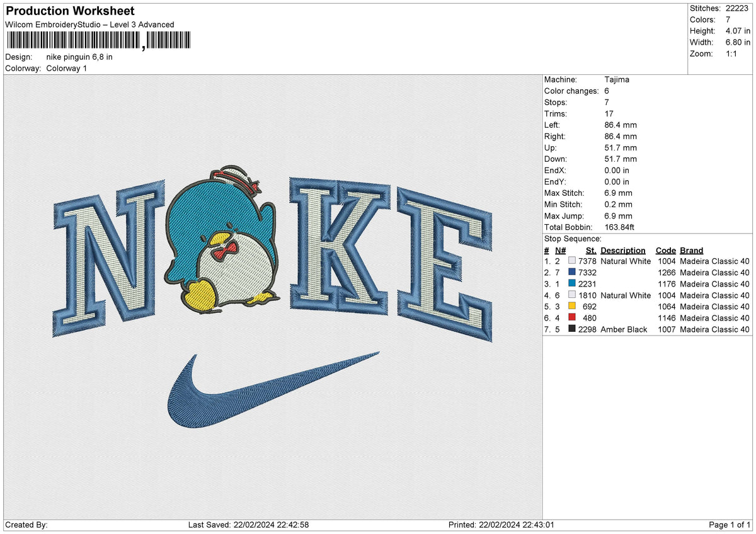Click the Nike swoosh in the preview
Viewport: 756px width, 534px height.
(x=273, y=389)
